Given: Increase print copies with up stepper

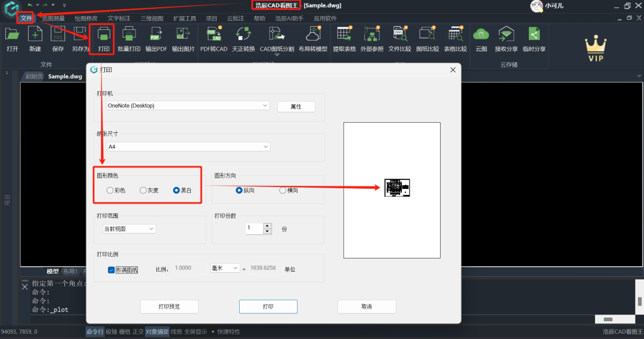Looking at the screenshot, I should pos(267,226).
